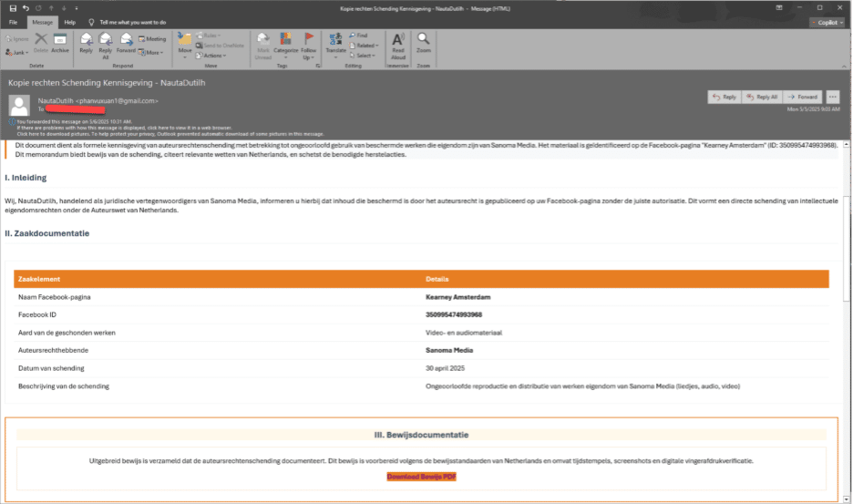Go to the previous item arrow

(x=51, y=8)
